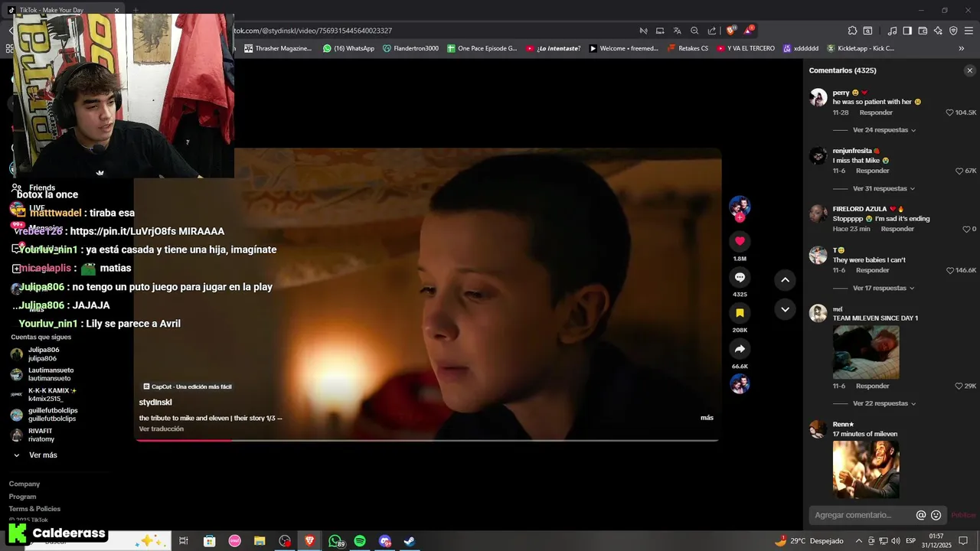Reply to renjunfresita with Responder
The height and width of the screenshot is (551, 980).
click(x=872, y=171)
